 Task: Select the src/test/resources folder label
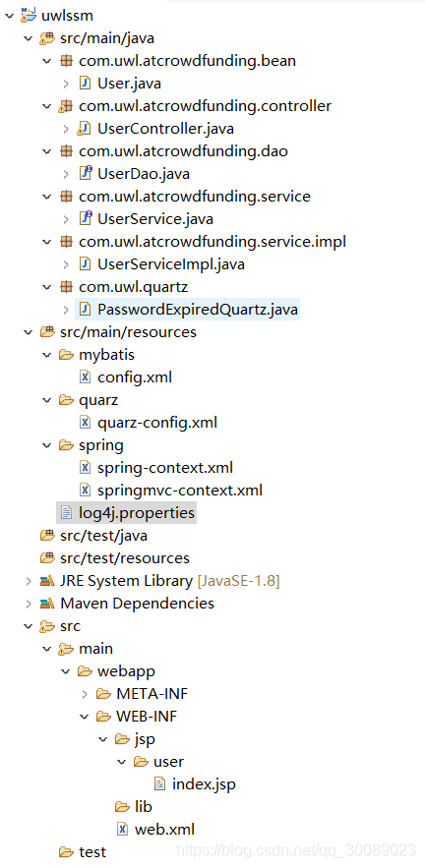(x=125, y=558)
